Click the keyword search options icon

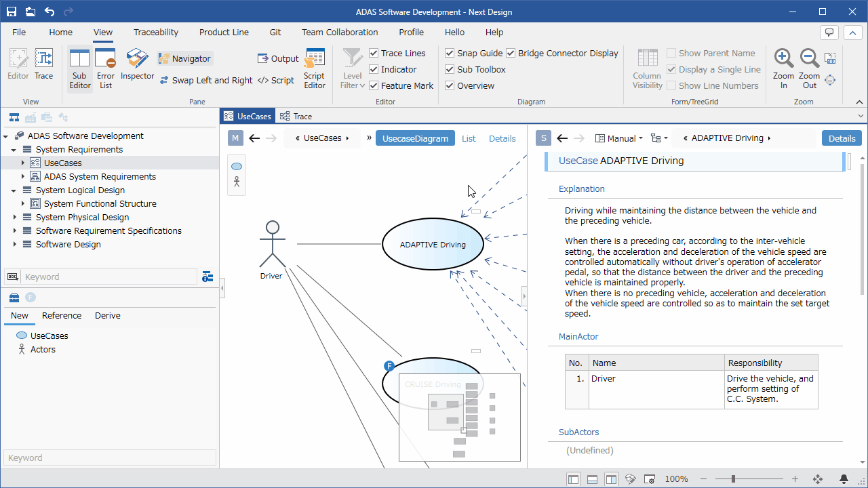pyautogui.click(x=12, y=277)
